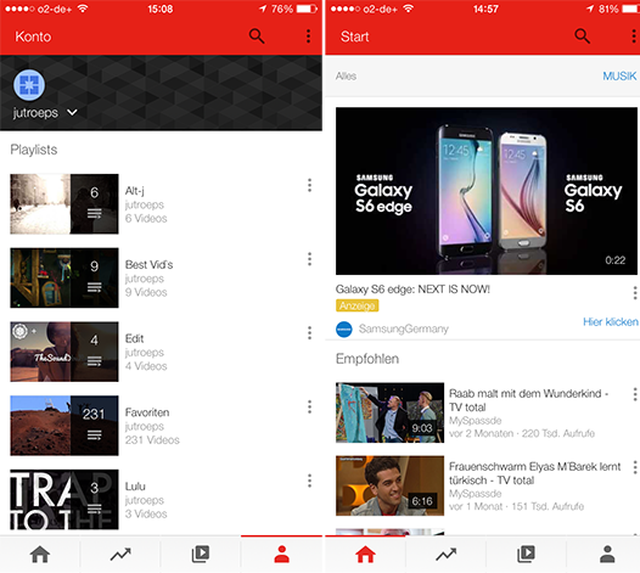
Task: Expand the jutroeps account dropdown arrow
Action: pyautogui.click(x=72, y=113)
